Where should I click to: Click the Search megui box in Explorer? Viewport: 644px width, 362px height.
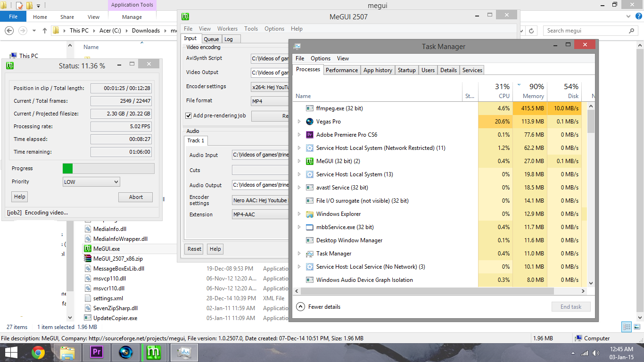[591, 31]
